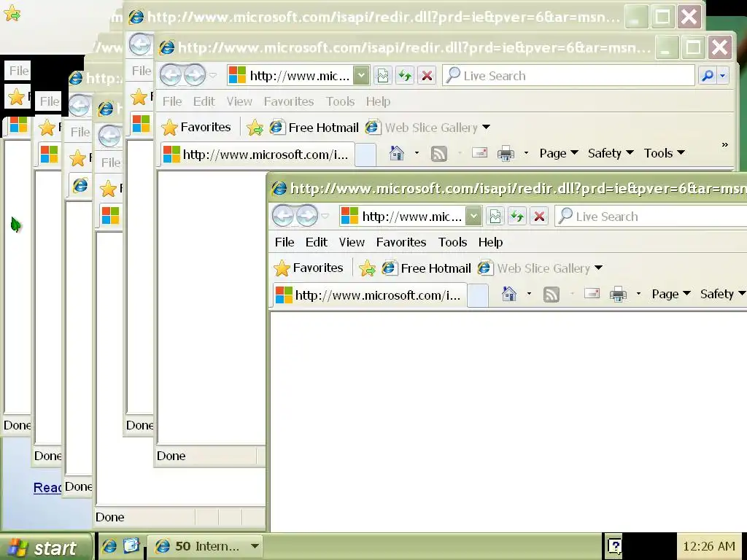The height and width of the screenshot is (560, 747).
Task: Open the Favorites menu in the front window
Action: (401, 242)
